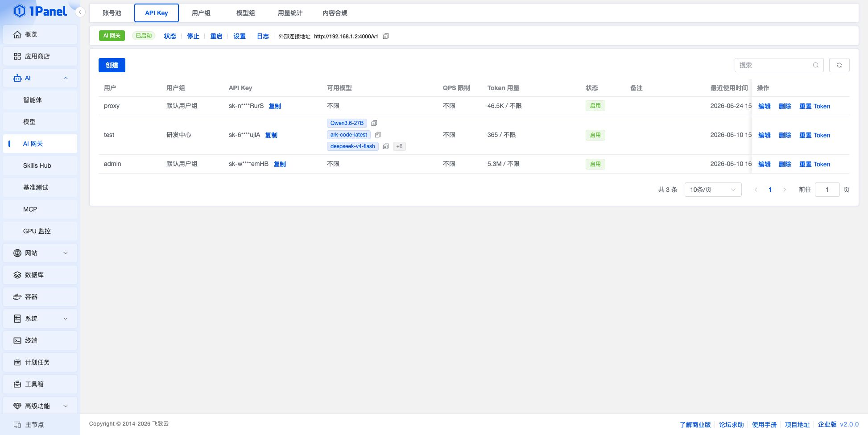Refresh the API Key table

[x=839, y=65]
